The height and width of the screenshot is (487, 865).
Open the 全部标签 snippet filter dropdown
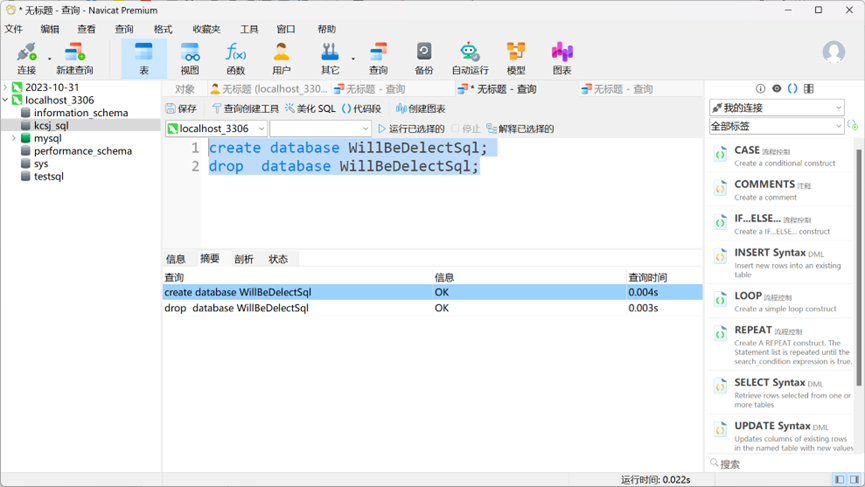pos(776,126)
